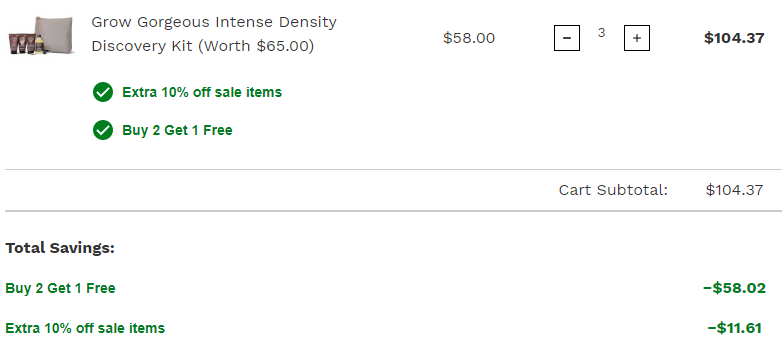Click the Cart Subtotal amount $104.37
Image resolution: width=782 pixels, height=361 pixels.
coord(734,190)
